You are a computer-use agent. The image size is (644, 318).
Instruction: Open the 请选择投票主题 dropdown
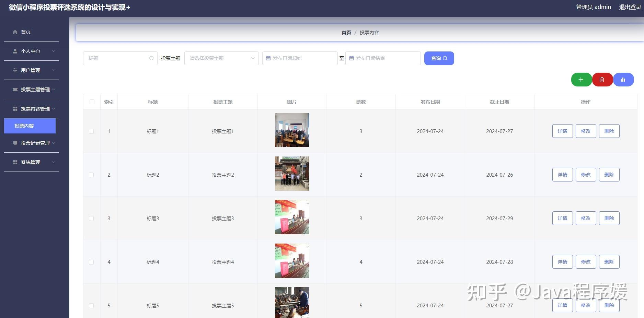click(x=221, y=58)
